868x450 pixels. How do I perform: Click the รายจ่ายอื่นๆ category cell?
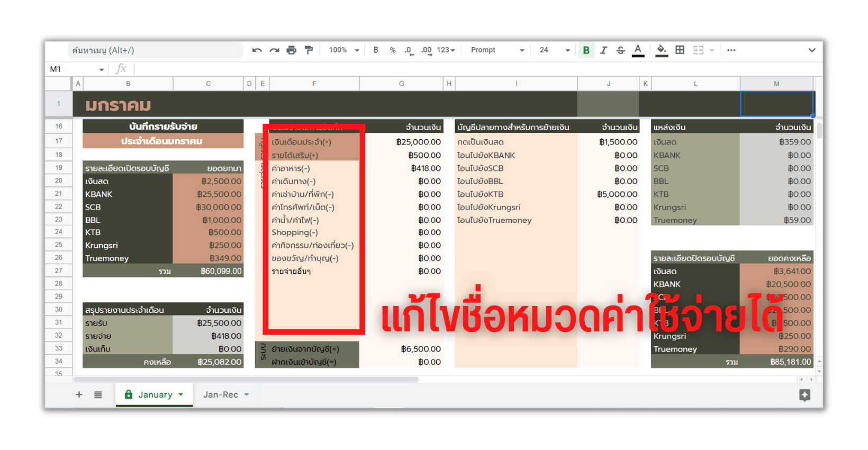tap(314, 271)
